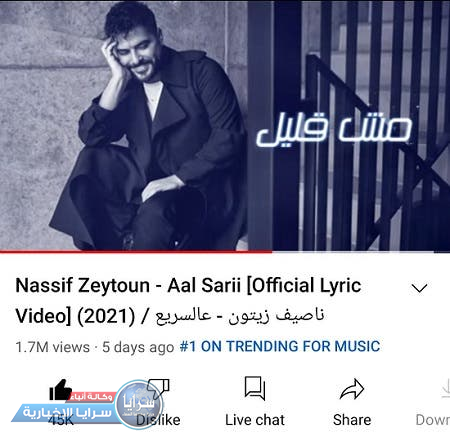Click the 1.7M views text
This screenshot has height=437, width=450.
click(x=53, y=347)
